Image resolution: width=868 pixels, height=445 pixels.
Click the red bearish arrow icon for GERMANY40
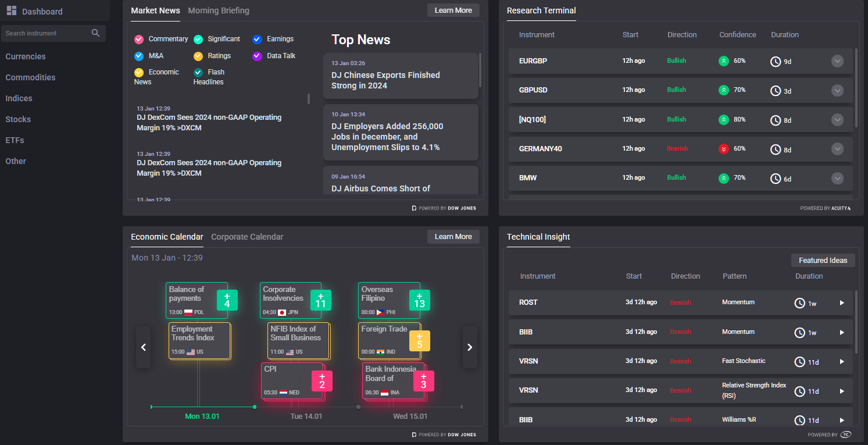(x=723, y=149)
